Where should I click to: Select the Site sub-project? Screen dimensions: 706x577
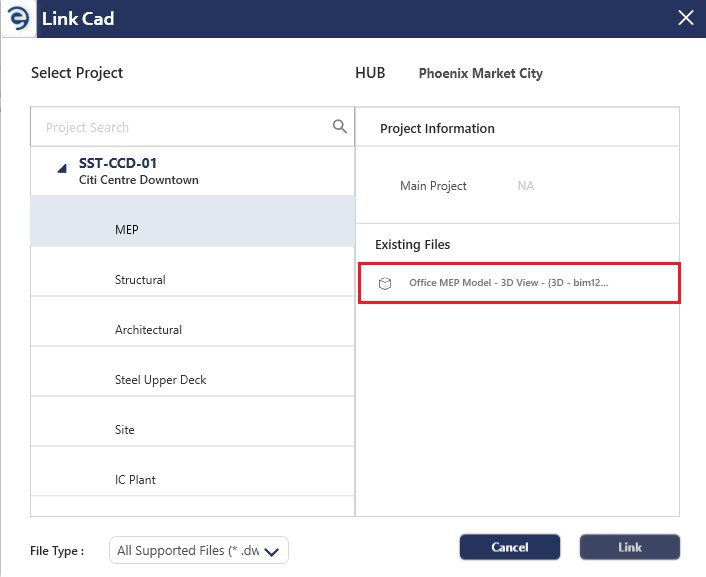coord(193,422)
